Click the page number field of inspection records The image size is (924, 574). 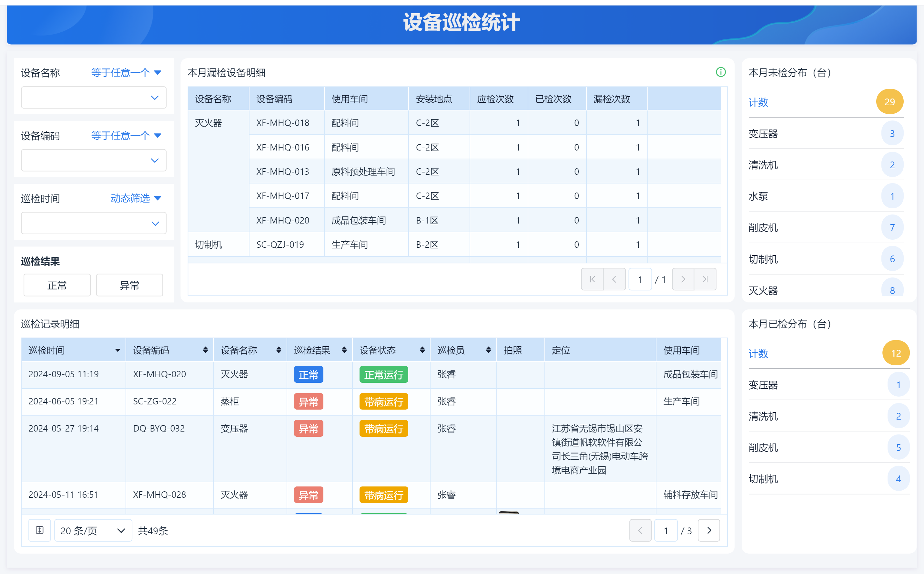(666, 530)
